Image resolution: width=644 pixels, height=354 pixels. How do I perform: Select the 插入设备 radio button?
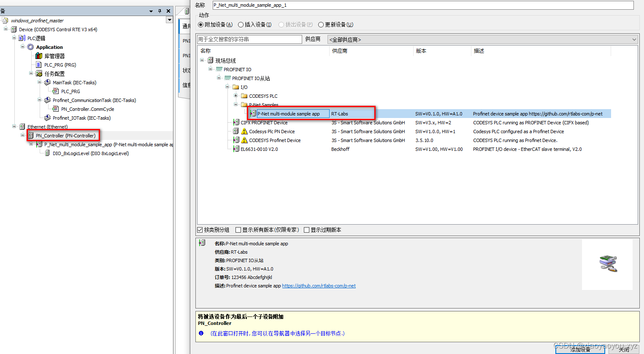tap(241, 25)
